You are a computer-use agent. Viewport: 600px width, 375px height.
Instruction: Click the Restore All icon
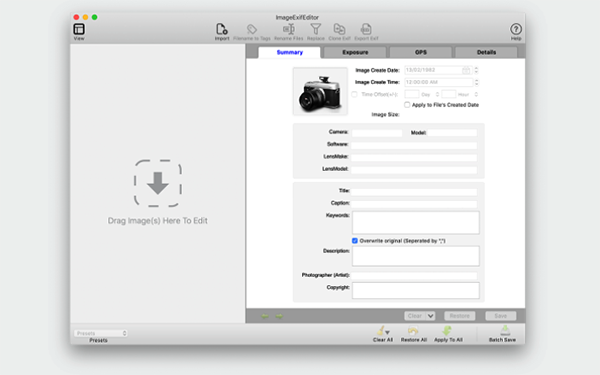(x=413, y=331)
